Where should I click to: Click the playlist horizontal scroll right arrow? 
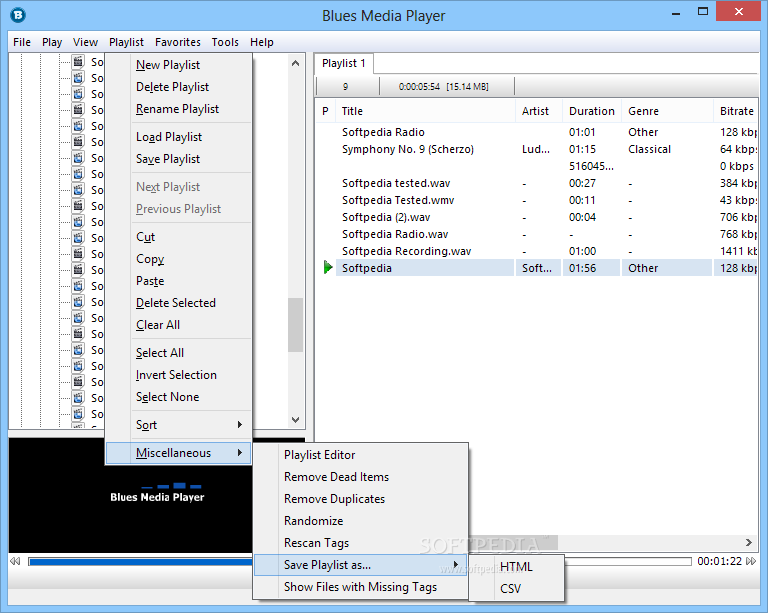[x=749, y=542]
